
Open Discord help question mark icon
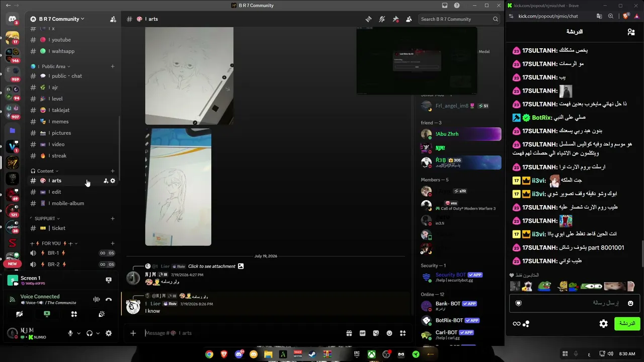click(457, 6)
